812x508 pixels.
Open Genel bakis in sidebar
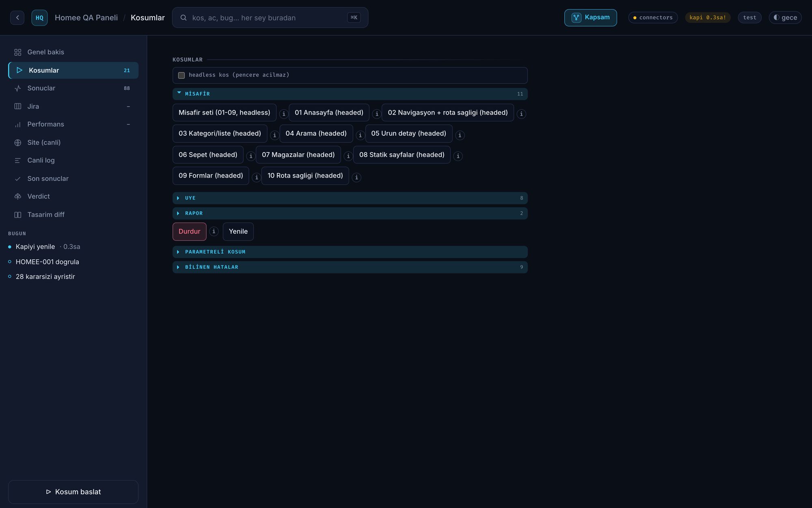pos(73,52)
